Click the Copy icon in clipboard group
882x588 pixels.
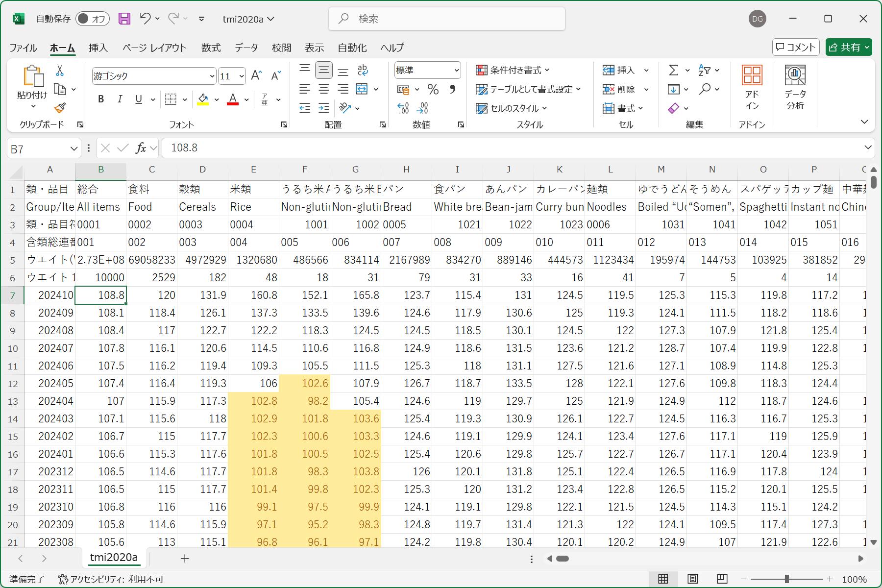[x=60, y=89]
